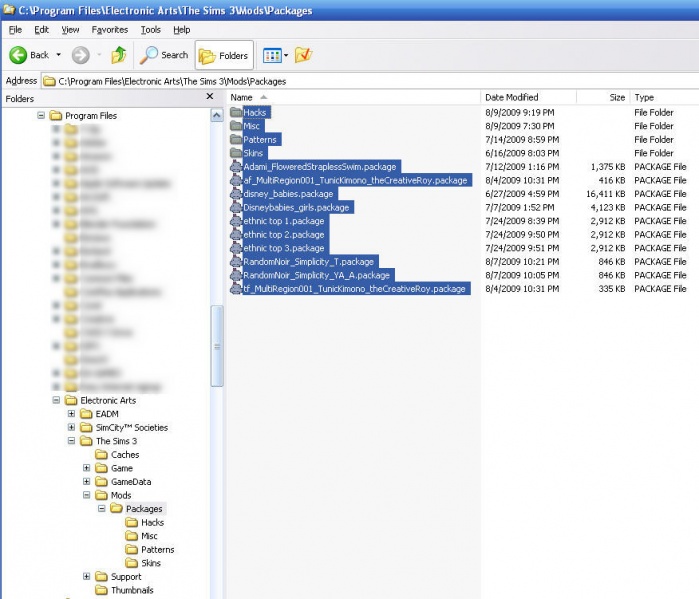Click the 8/9/2009 9:19 PM date cell
The height and width of the screenshot is (599, 699).
(x=520, y=112)
